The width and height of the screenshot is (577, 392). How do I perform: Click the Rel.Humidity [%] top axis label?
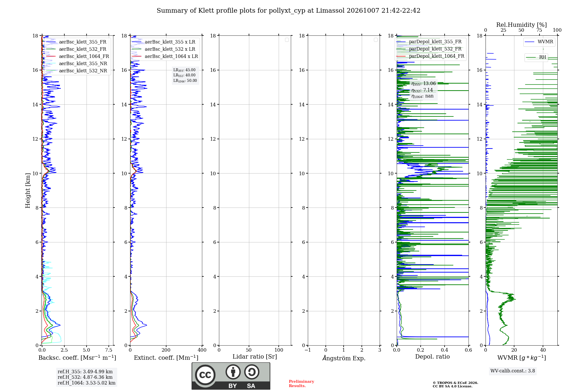[x=522, y=25]
